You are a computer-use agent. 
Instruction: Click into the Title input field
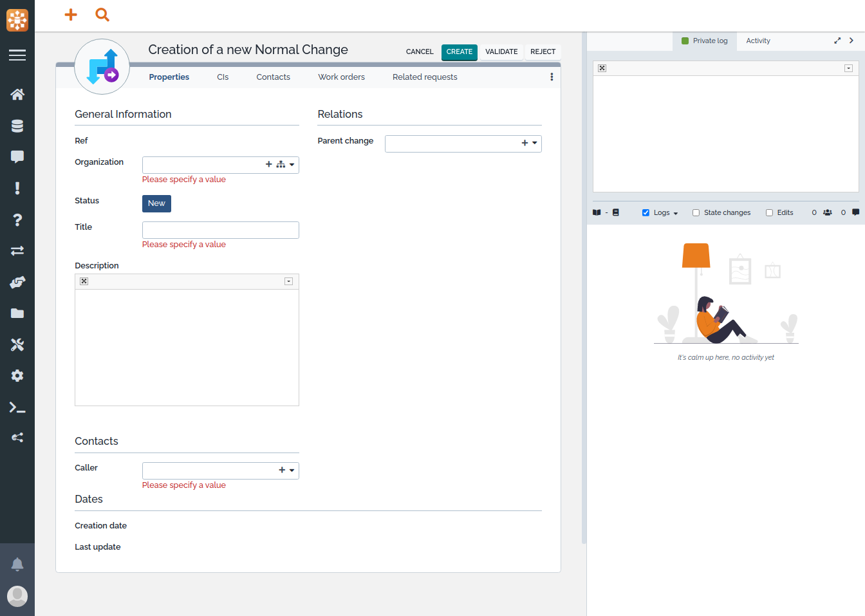pyautogui.click(x=220, y=230)
